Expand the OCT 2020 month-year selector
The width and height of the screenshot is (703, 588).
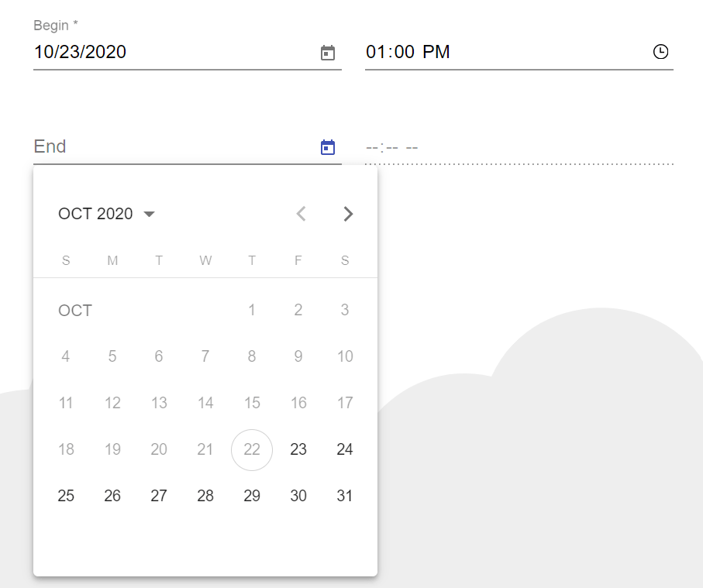pos(107,214)
